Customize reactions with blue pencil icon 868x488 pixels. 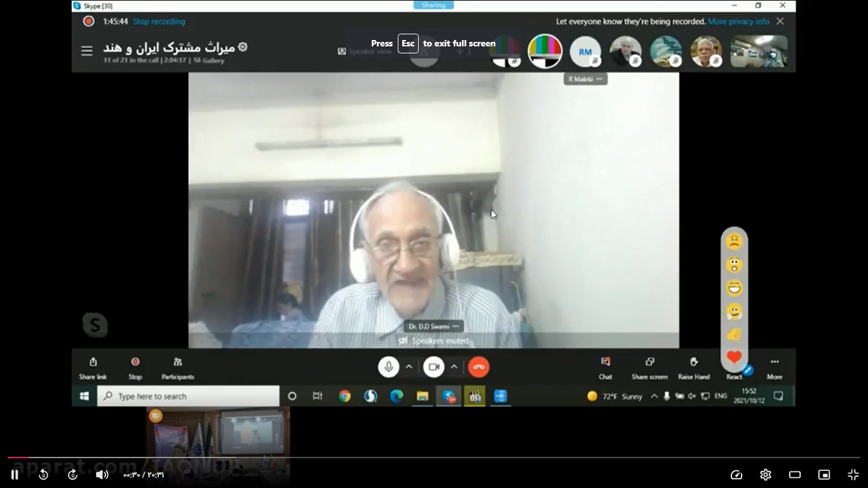[748, 370]
